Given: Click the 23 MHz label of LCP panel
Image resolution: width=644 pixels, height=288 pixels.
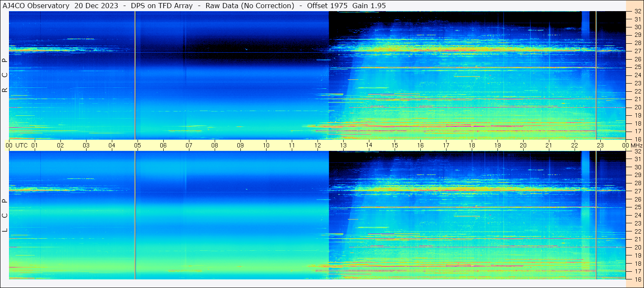Looking at the screenshot, I should [637, 223].
